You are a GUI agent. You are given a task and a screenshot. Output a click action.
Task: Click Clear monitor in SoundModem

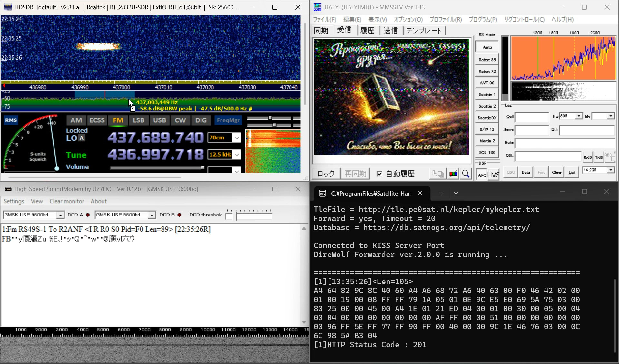click(67, 201)
